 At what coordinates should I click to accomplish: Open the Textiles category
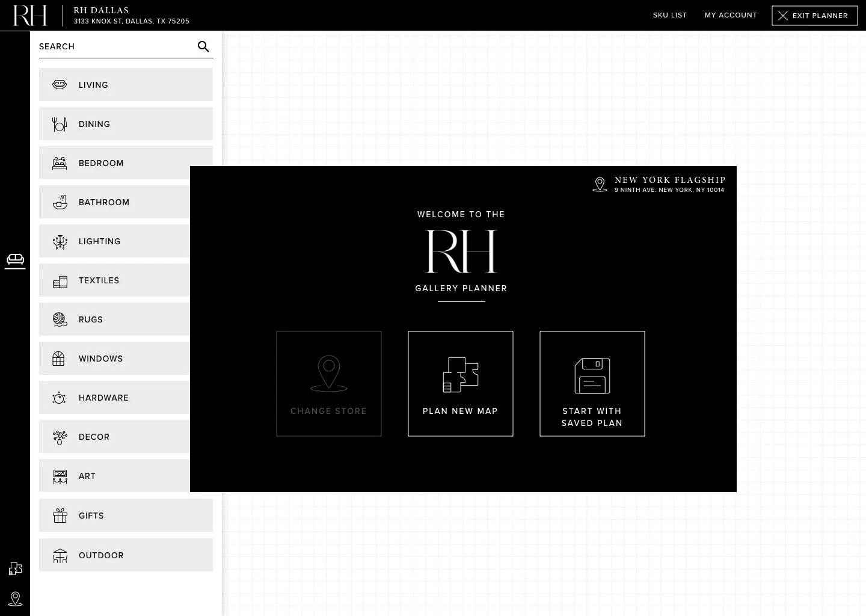point(114,280)
